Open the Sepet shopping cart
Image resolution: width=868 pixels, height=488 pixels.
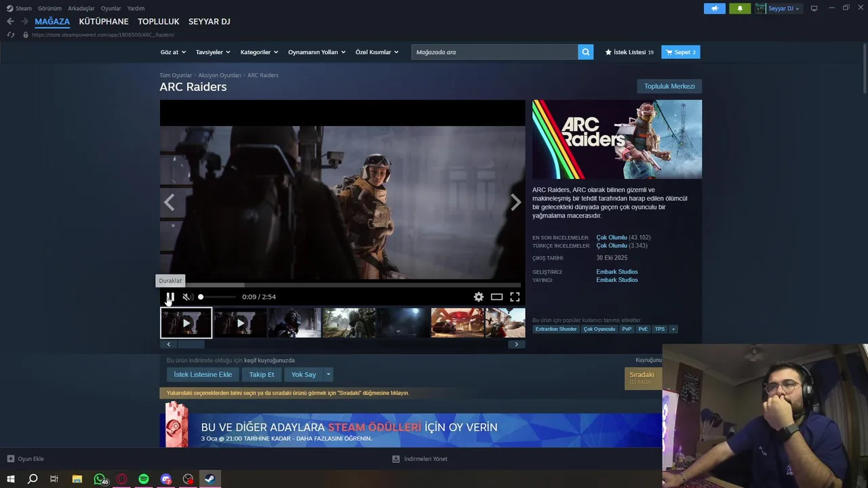(x=681, y=52)
